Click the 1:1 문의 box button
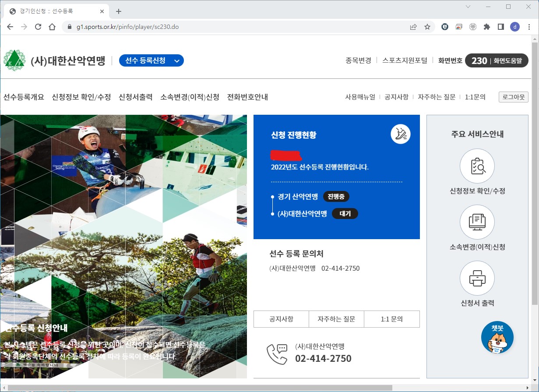The height and width of the screenshot is (392, 539). click(392, 319)
